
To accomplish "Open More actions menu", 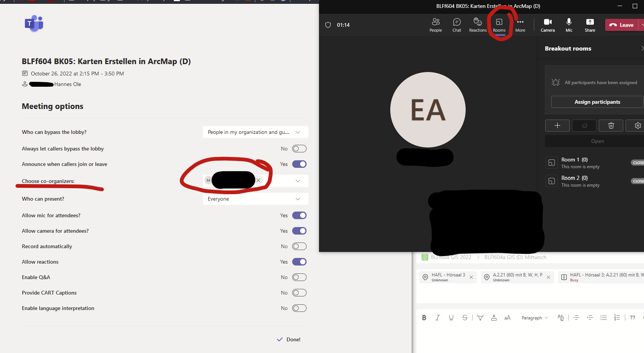I will [520, 25].
